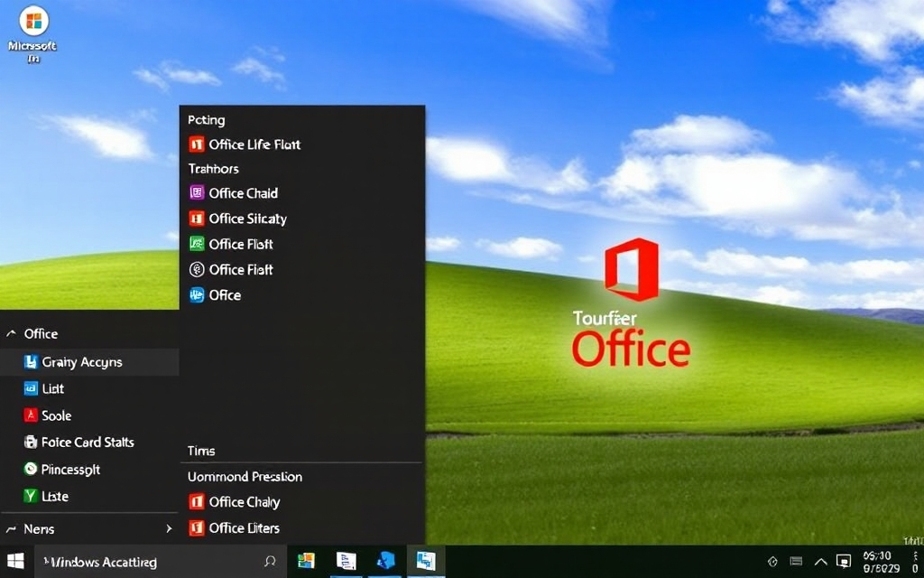Screen dimensions: 924x578
Task: Click the red icon beside Office Chaly
Action: (x=197, y=502)
